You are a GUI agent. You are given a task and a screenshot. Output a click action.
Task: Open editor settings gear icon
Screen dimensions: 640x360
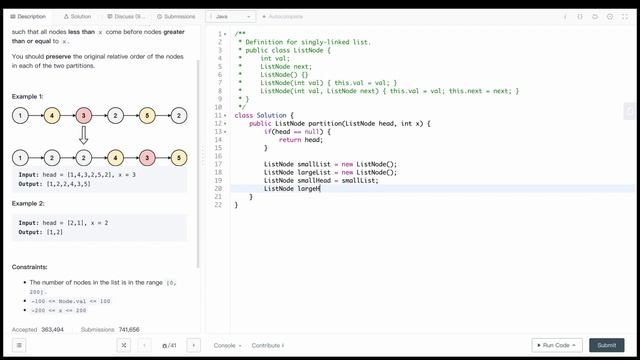610,17
